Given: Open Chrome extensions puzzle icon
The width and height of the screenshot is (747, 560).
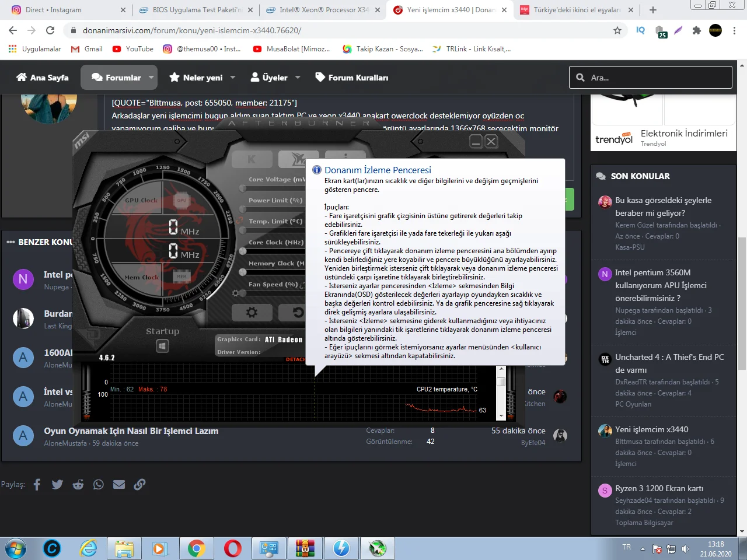Looking at the screenshot, I should tap(696, 30).
